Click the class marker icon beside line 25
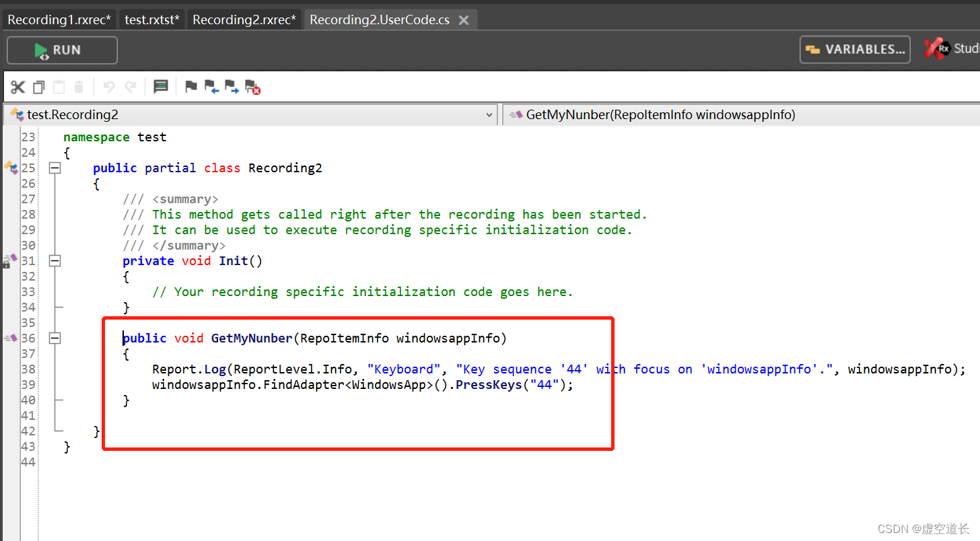The image size is (980, 541). click(x=10, y=167)
